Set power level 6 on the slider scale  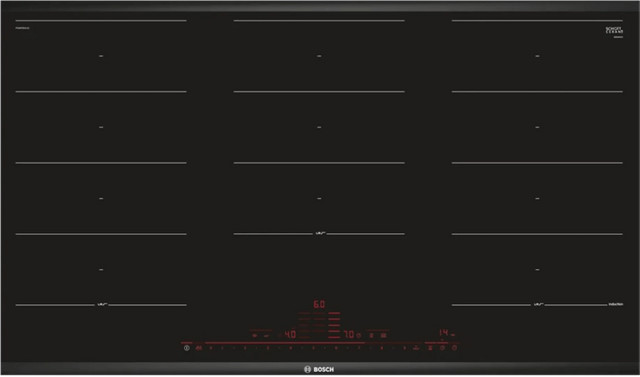[x=336, y=348]
